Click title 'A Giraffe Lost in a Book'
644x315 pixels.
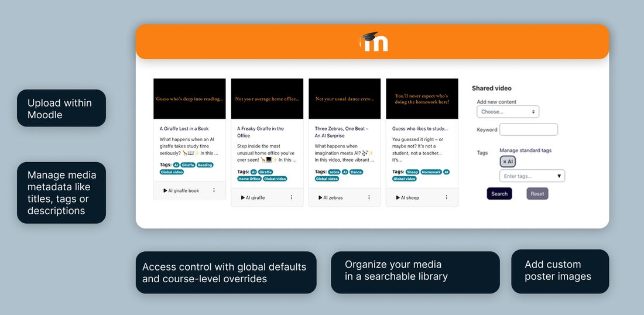pyautogui.click(x=184, y=129)
